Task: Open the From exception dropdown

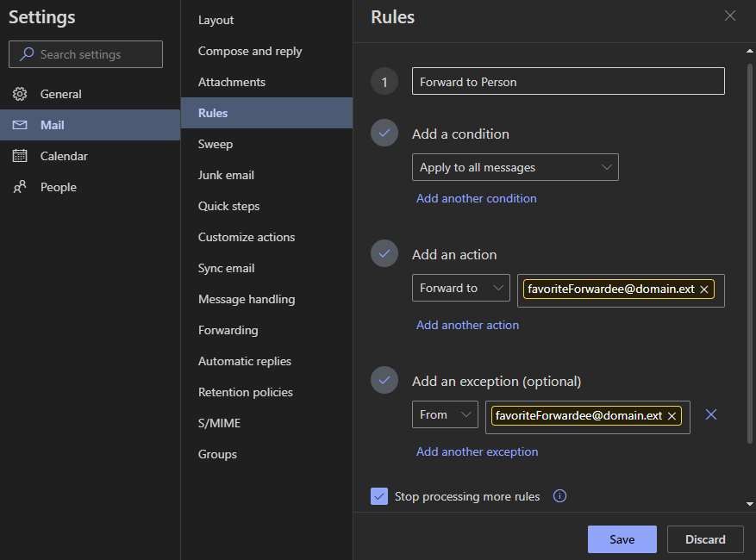Action: point(445,414)
